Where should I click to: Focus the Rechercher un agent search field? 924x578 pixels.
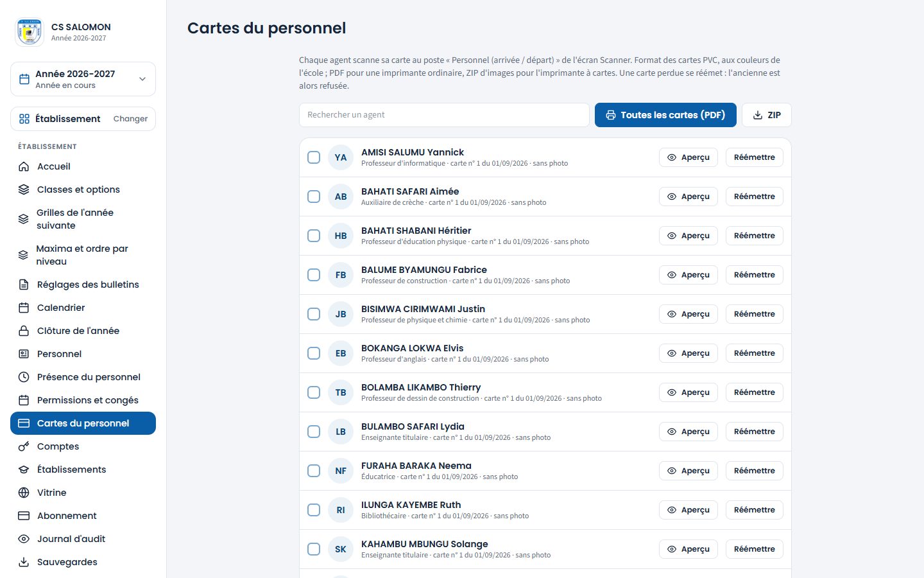click(444, 115)
